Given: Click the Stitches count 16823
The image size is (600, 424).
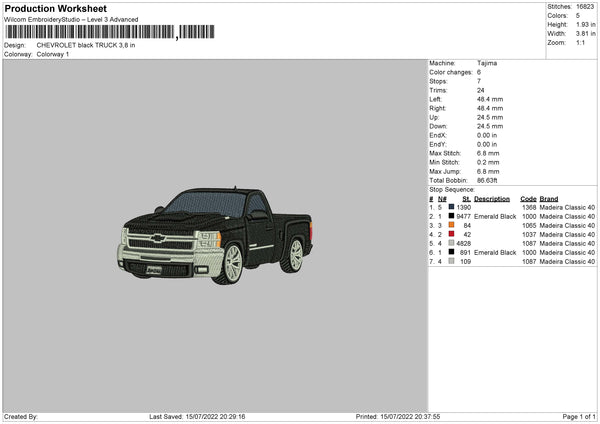Looking at the screenshot, I should [x=588, y=6].
